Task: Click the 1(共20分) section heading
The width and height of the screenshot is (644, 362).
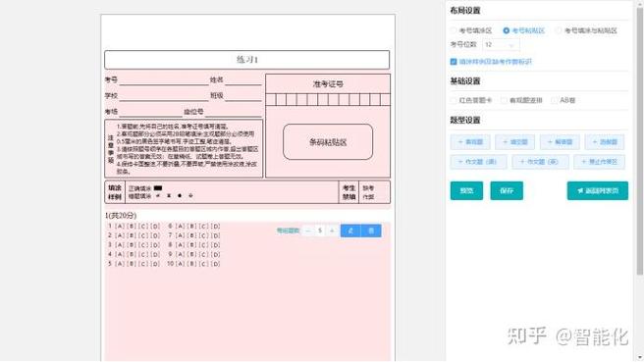Action: 121,216
